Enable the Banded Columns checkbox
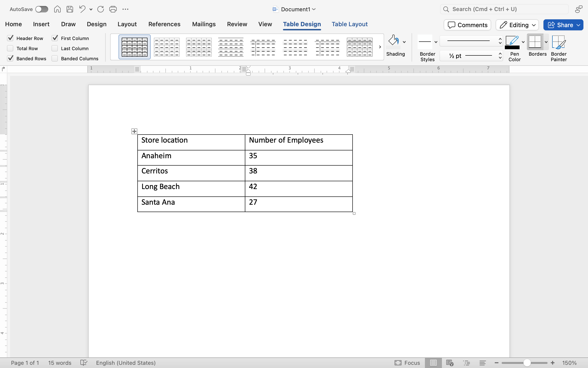This screenshot has height=368, width=588. click(x=55, y=58)
